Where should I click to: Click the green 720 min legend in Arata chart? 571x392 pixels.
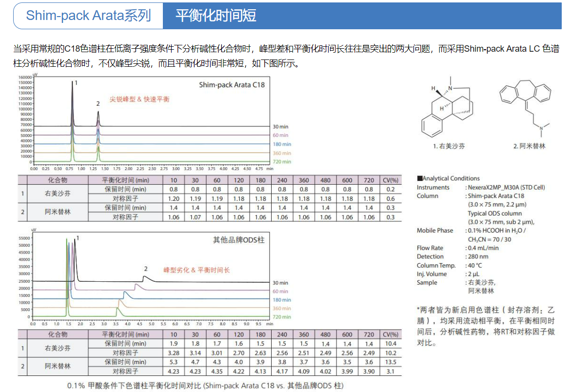point(281,162)
